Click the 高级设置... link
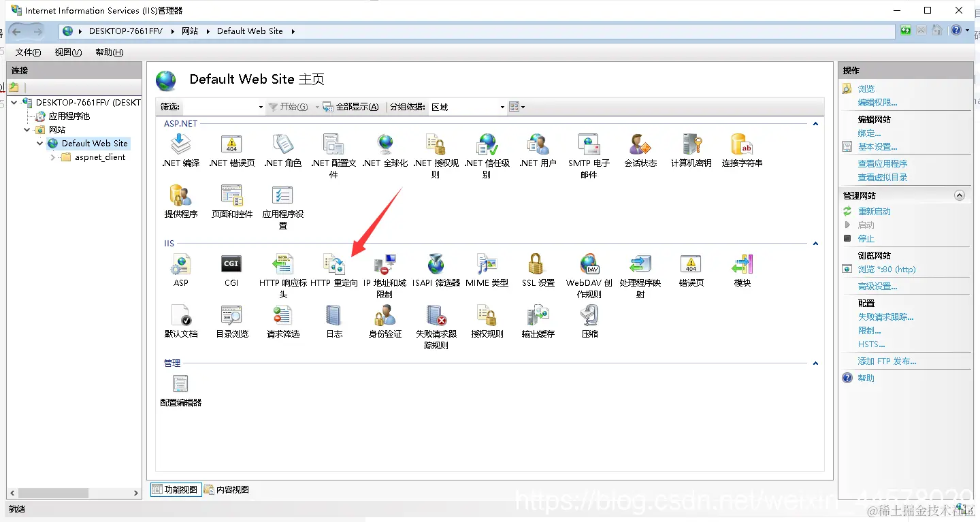The image size is (980, 522). click(x=877, y=287)
